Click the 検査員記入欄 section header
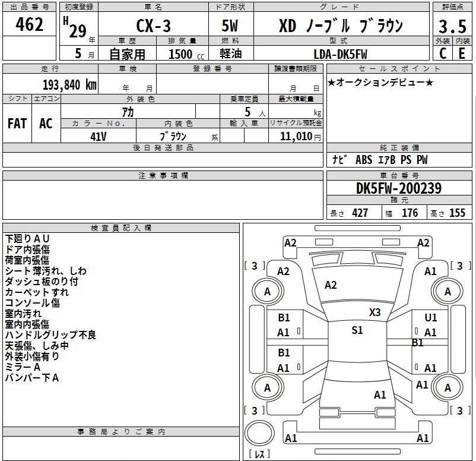Screen dimensions: 476x461 121,228
